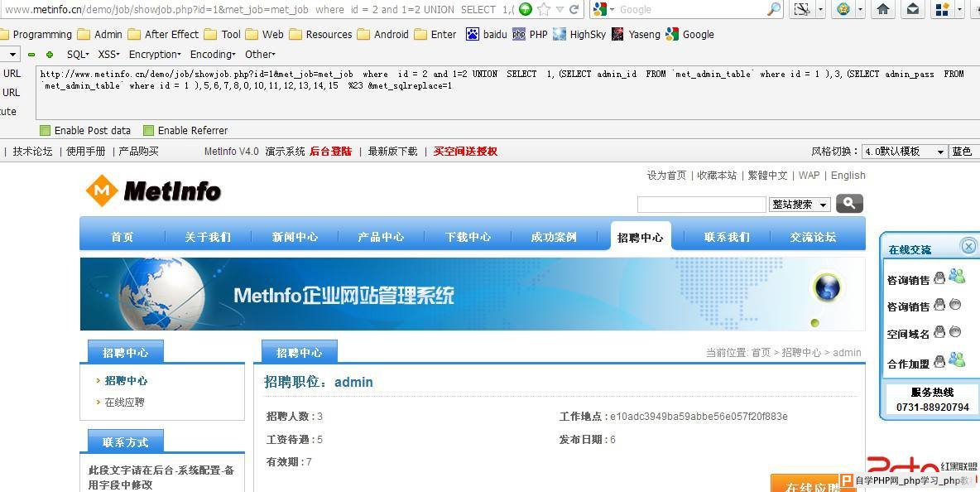Click the 后台登陆 red link
Image resolution: width=980 pixels, height=492 pixels.
[x=330, y=152]
